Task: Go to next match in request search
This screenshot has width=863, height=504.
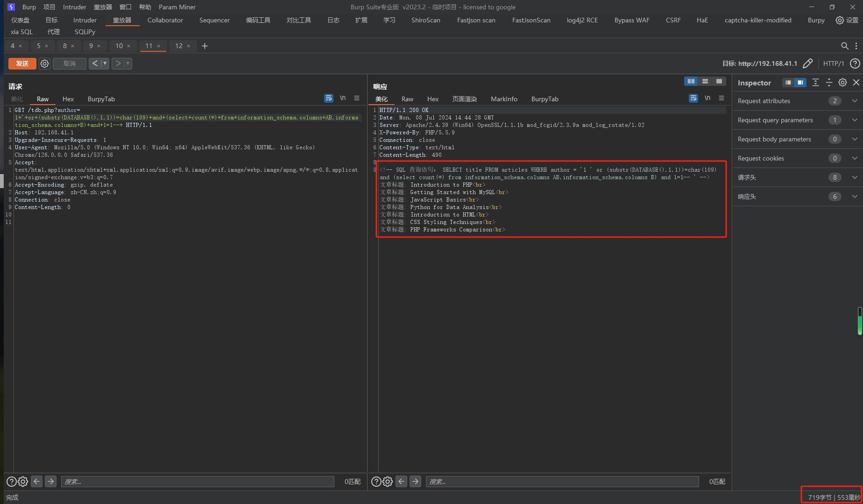Action: tap(51, 481)
